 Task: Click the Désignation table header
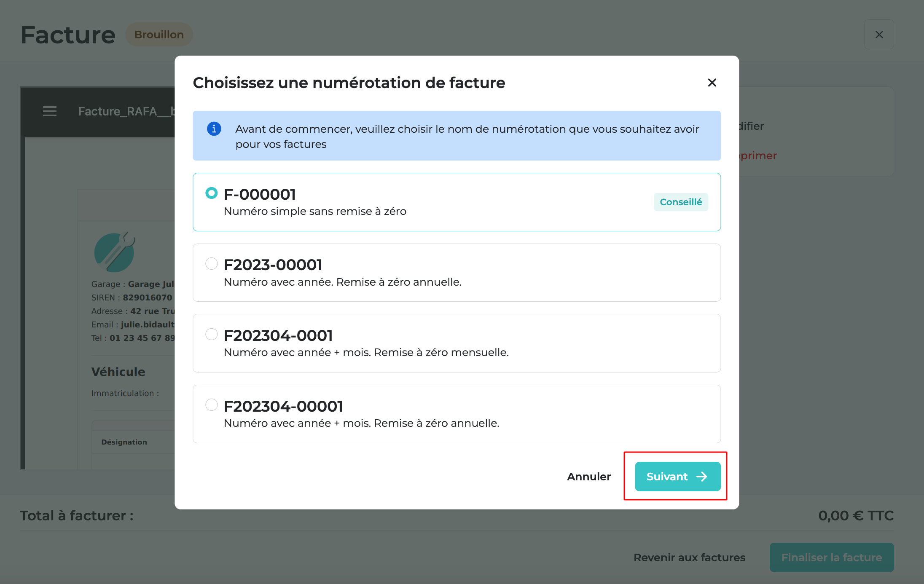click(124, 442)
